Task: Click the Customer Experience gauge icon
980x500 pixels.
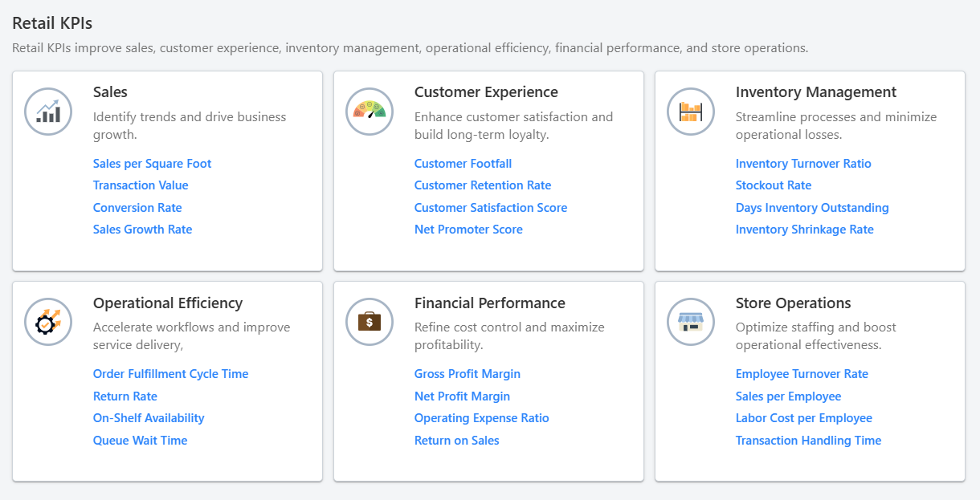Action: pos(370,112)
